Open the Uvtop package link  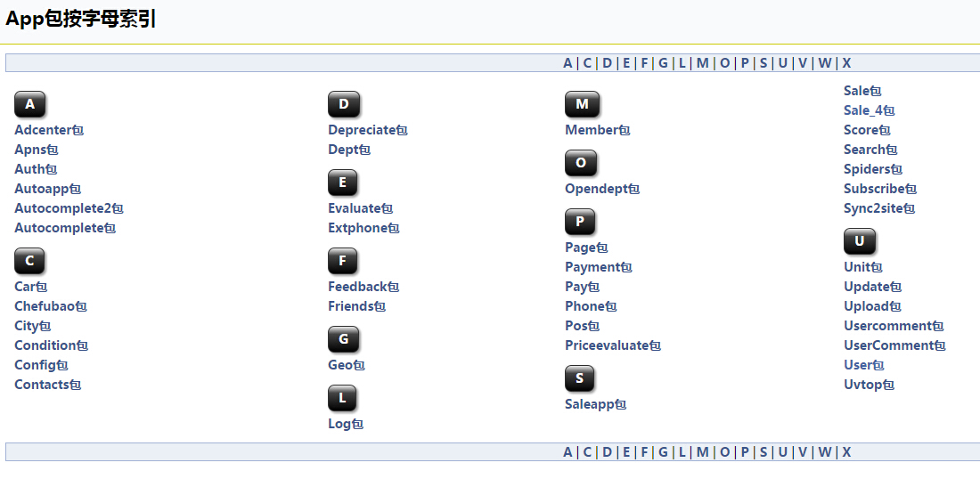click(x=869, y=385)
